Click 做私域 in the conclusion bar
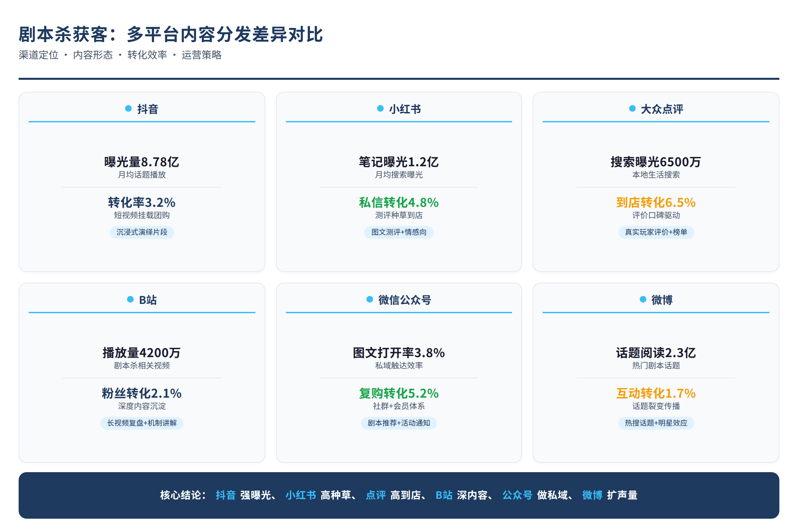The height and width of the screenshot is (532, 798). pos(552,495)
